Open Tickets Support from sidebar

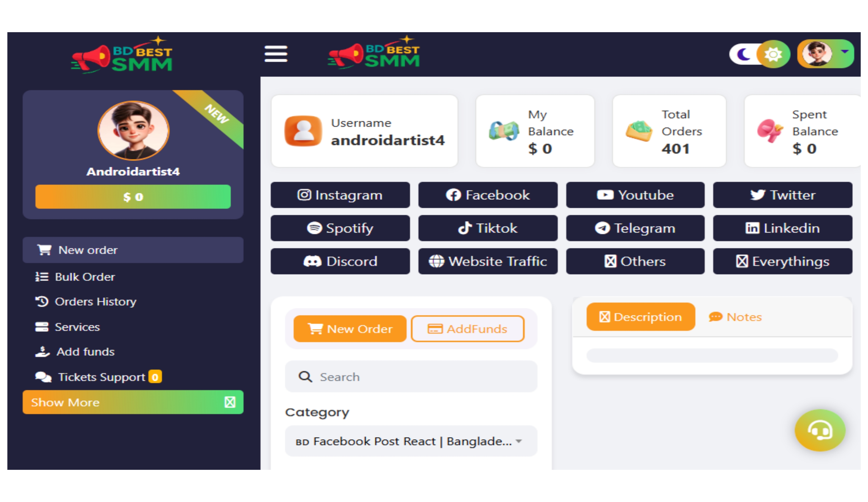click(101, 377)
